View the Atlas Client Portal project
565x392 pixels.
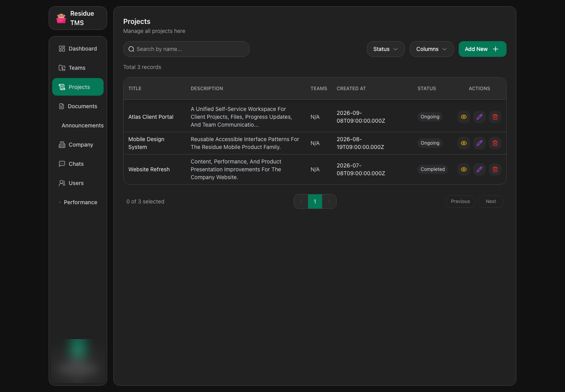point(464,117)
